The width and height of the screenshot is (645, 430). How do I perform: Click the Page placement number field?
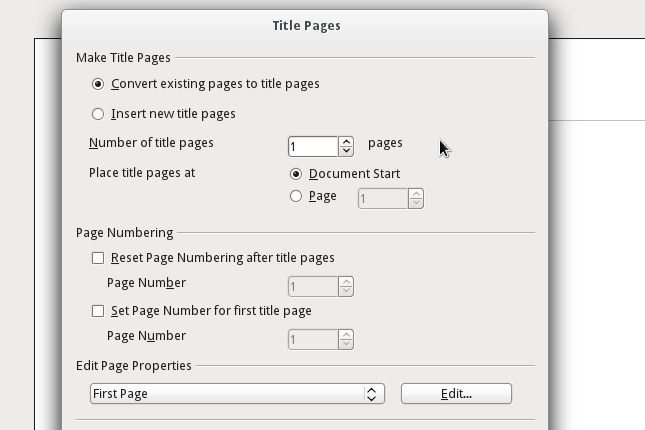[382, 199]
